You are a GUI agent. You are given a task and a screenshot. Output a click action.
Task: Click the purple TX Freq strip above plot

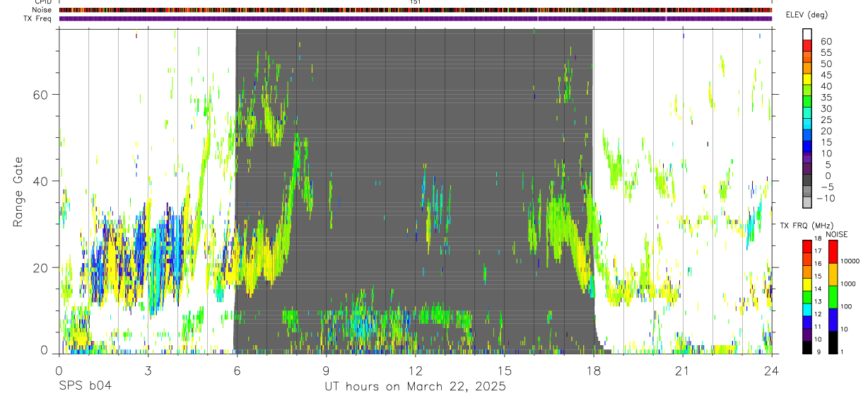415,18
